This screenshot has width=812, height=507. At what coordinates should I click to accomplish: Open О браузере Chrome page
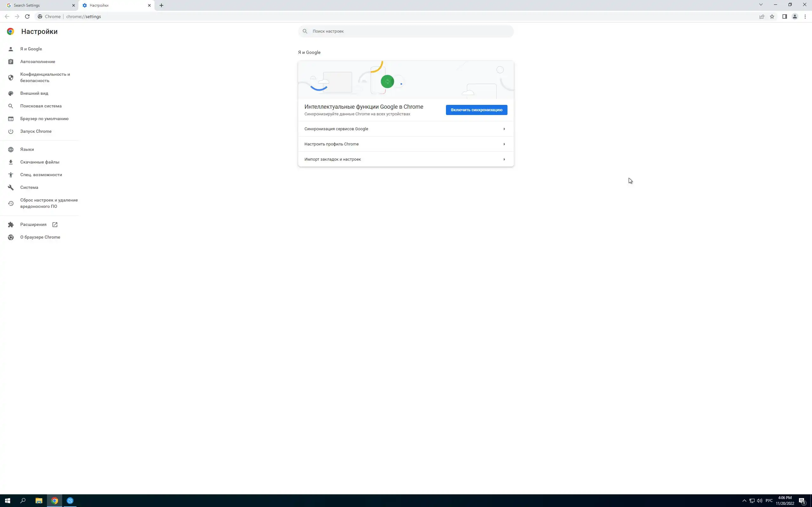(x=40, y=237)
